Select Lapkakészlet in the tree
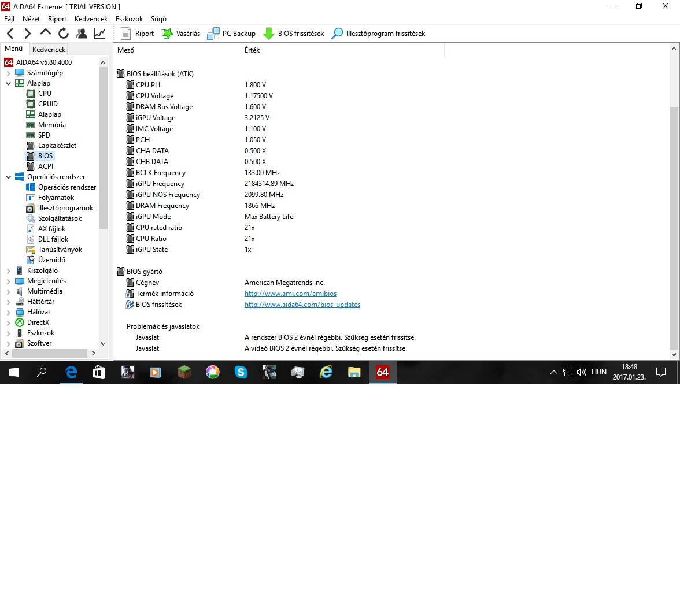Screen dimensions: 680x616 (x=57, y=146)
